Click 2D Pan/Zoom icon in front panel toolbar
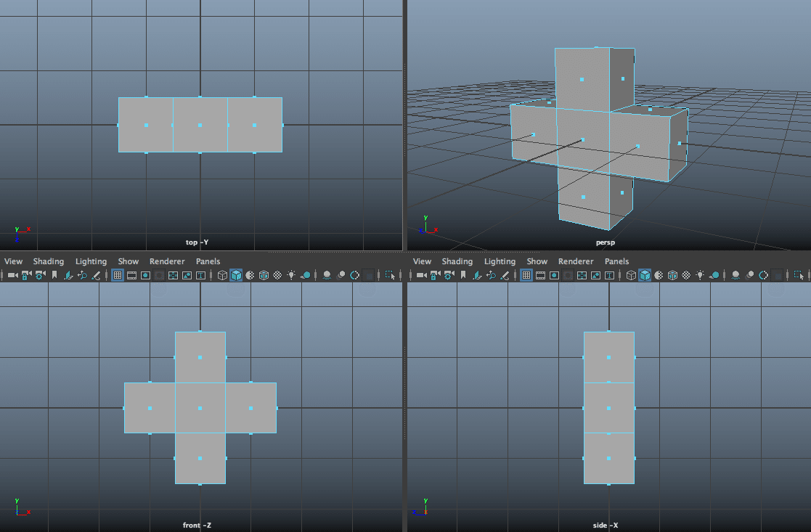 (82, 275)
